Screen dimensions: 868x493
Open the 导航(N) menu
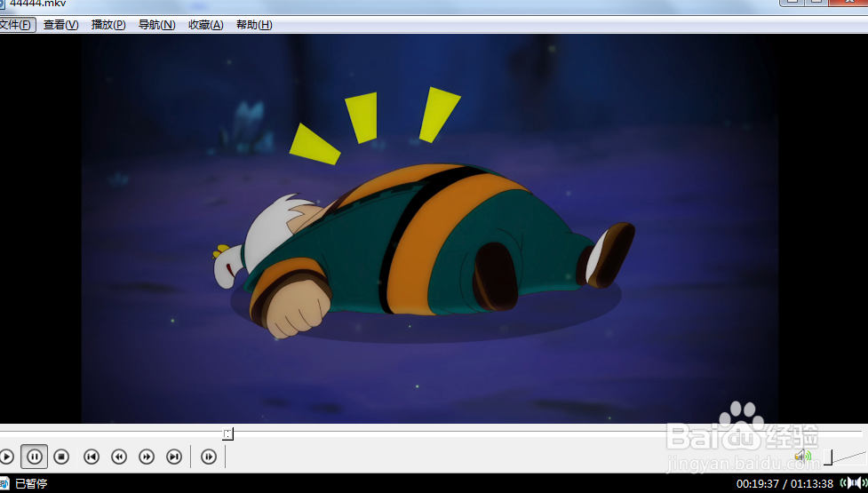156,25
